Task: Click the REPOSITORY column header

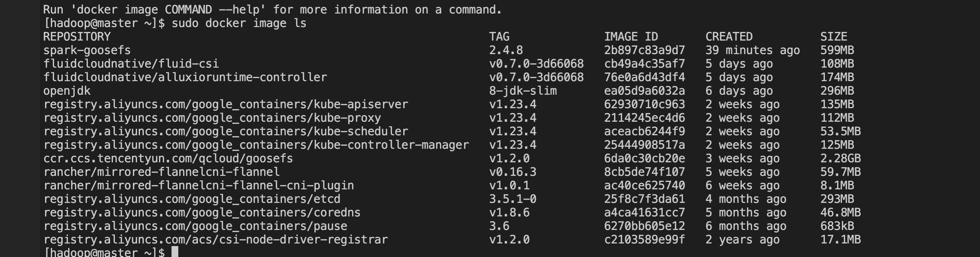Action: click(77, 36)
